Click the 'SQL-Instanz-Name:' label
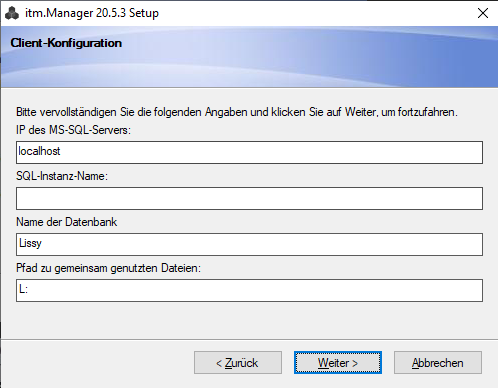This screenshot has width=498, height=388. [x=62, y=176]
